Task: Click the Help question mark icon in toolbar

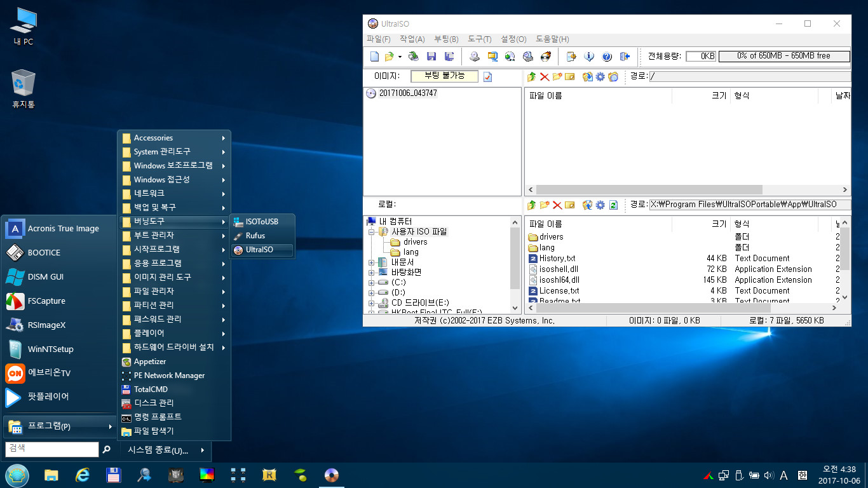Action: tap(607, 56)
